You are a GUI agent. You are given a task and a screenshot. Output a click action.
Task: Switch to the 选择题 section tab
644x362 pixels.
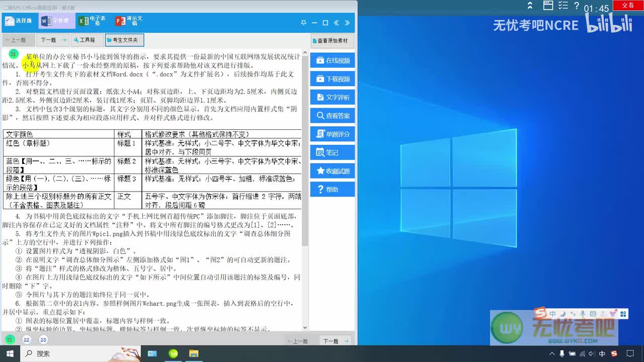[x=19, y=21]
